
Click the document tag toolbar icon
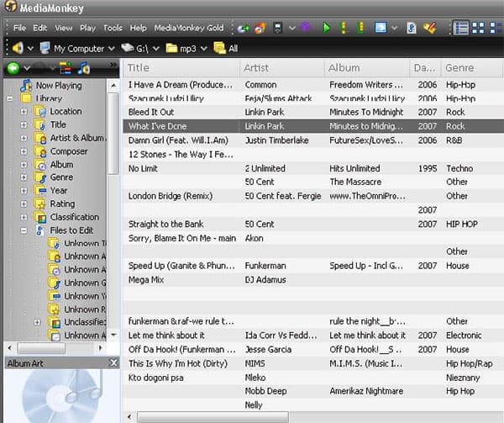click(412, 28)
